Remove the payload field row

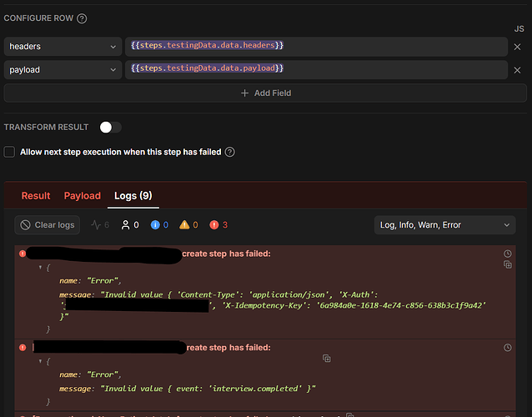[517, 70]
